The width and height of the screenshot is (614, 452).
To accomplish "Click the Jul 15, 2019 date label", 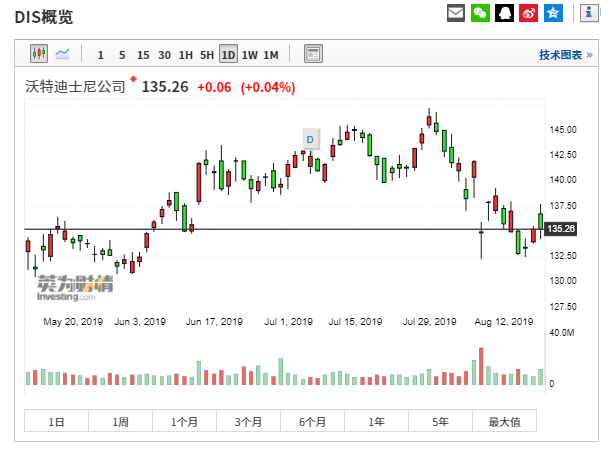I will coord(356,322).
